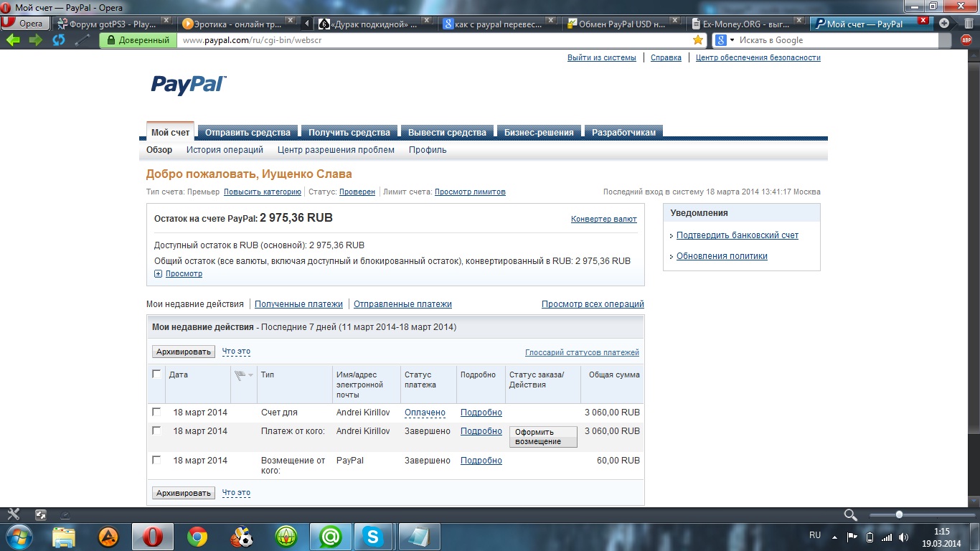Click 'Повысить категорию' link
This screenshot has height=551, width=980.
pos(263,192)
